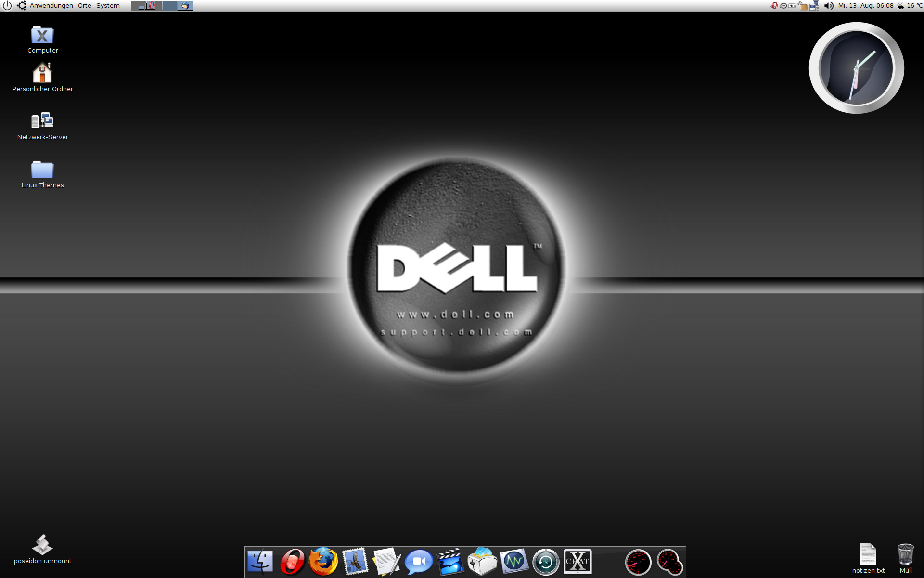Click the toaster disc burner icon
Viewport: 924px width, 578px height.
coord(482,562)
